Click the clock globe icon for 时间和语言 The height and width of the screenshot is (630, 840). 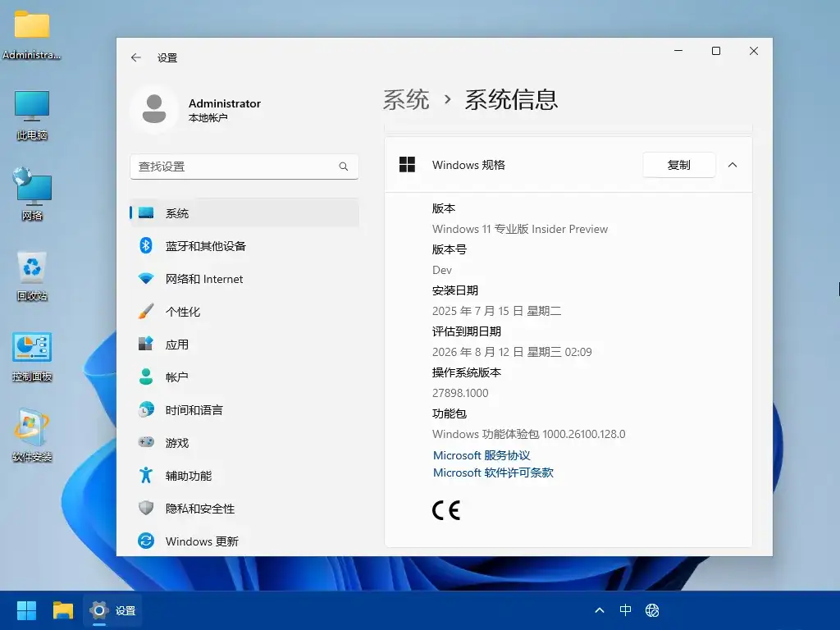(x=146, y=410)
